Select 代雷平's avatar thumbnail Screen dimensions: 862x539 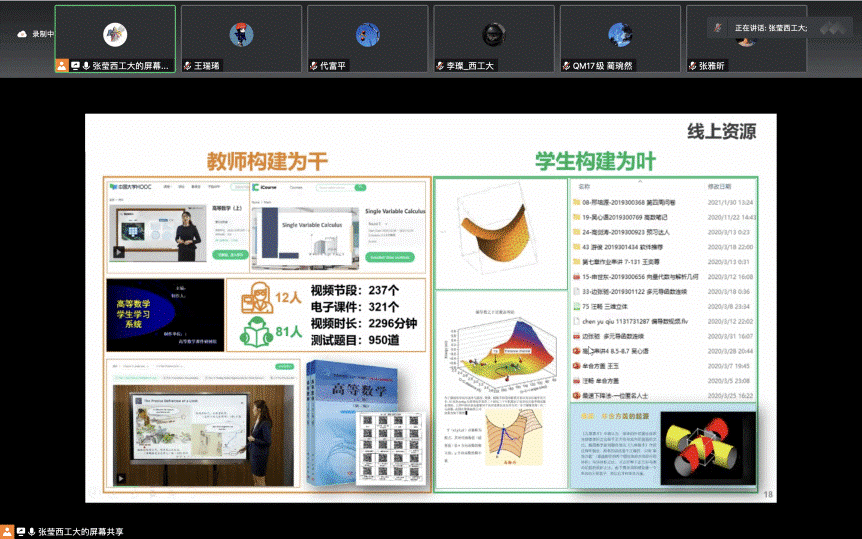click(367, 35)
